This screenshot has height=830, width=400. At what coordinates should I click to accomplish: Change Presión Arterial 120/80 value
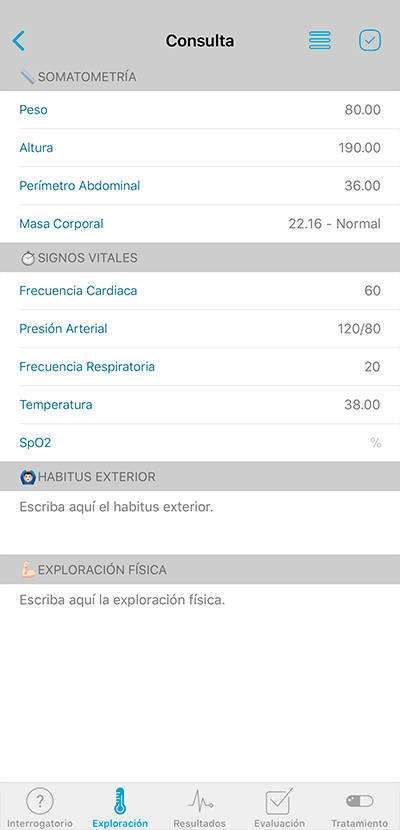point(359,329)
